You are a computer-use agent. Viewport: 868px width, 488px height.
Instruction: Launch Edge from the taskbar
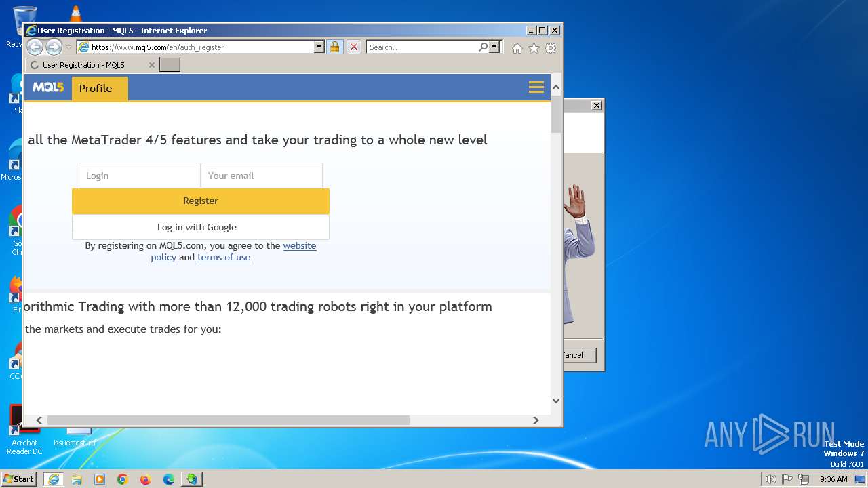(x=169, y=479)
